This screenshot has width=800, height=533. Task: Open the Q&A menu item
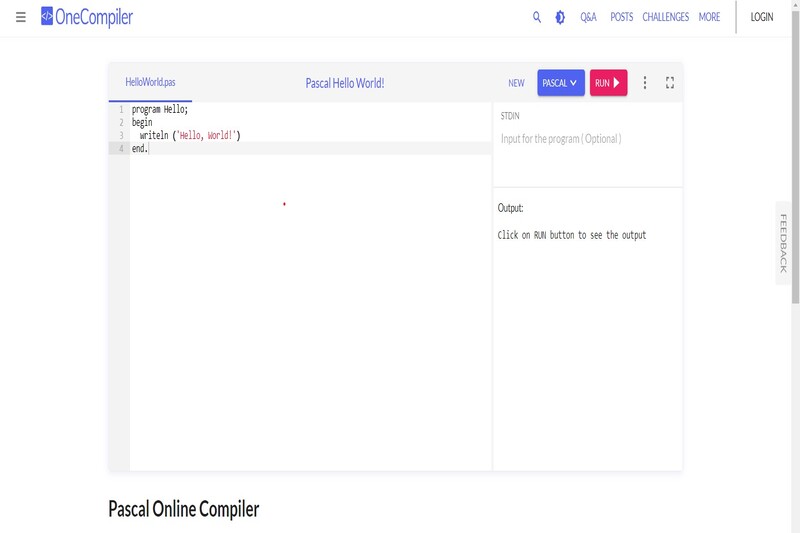pyautogui.click(x=588, y=17)
